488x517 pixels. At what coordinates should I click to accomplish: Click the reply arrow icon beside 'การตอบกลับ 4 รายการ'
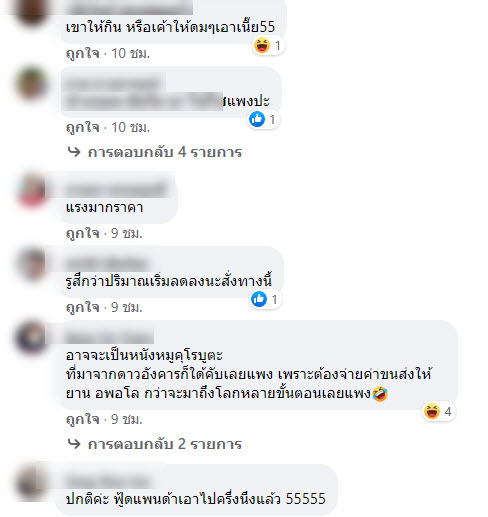[x=74, y=152]
